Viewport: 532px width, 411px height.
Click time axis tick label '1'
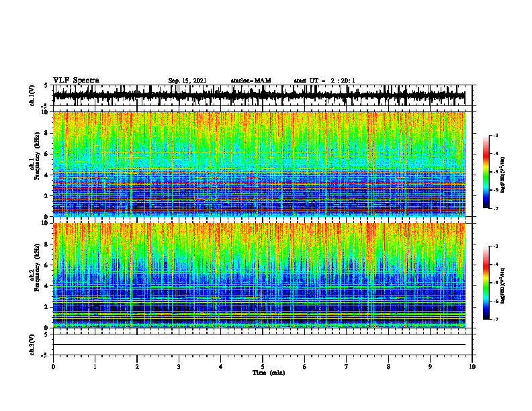(x=95, y=367)
